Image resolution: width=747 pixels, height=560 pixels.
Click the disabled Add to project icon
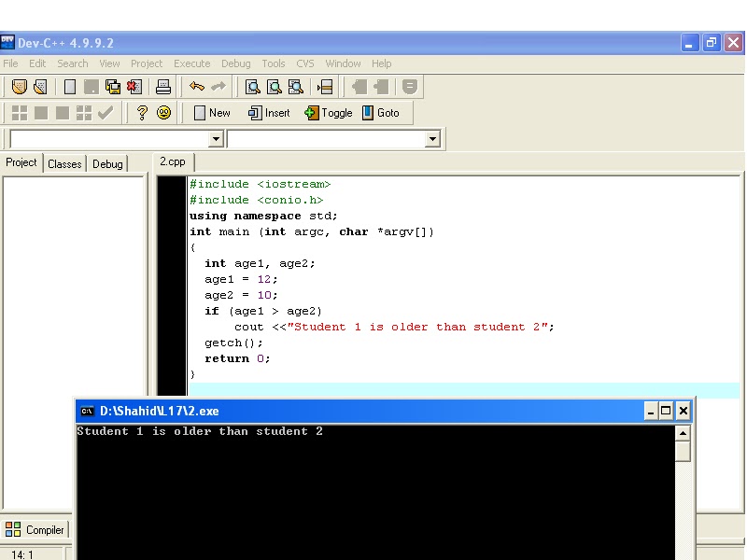click(x=359, y=87)
